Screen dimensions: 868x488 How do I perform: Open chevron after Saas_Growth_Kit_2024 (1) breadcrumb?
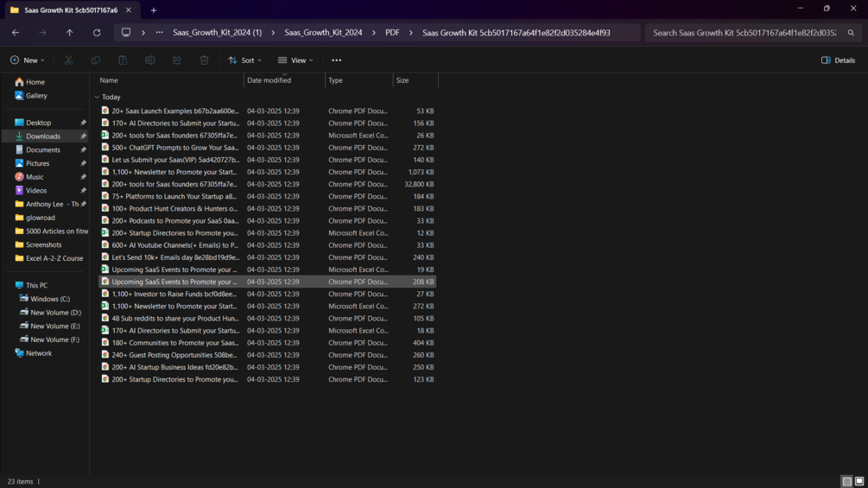273,33
